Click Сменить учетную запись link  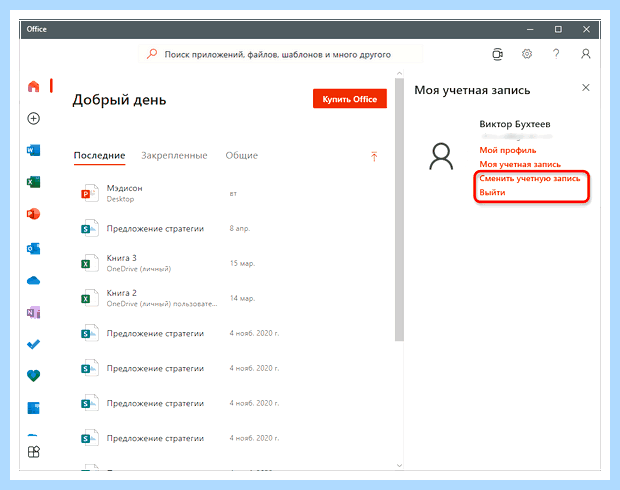pyautogui.click(x=530, y=178)
